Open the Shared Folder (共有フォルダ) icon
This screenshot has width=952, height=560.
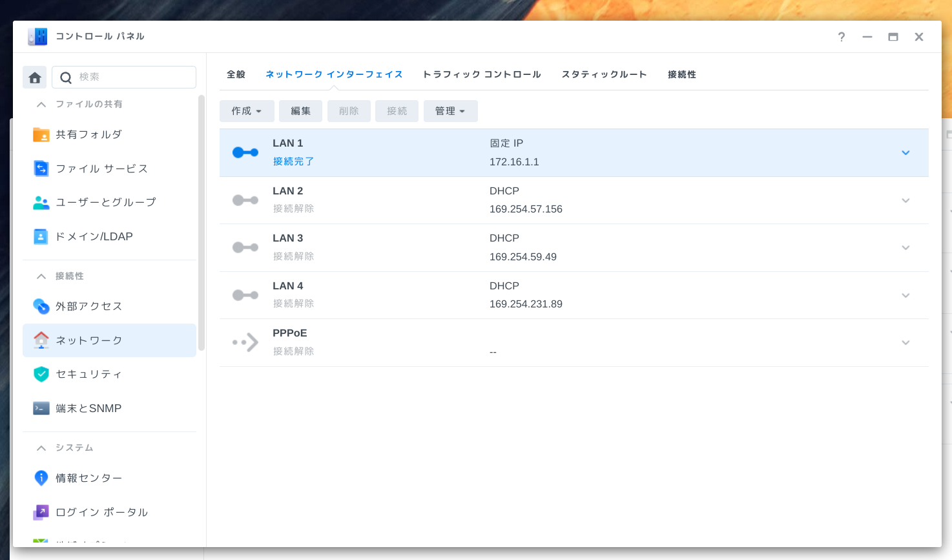(x=41, y=134)
